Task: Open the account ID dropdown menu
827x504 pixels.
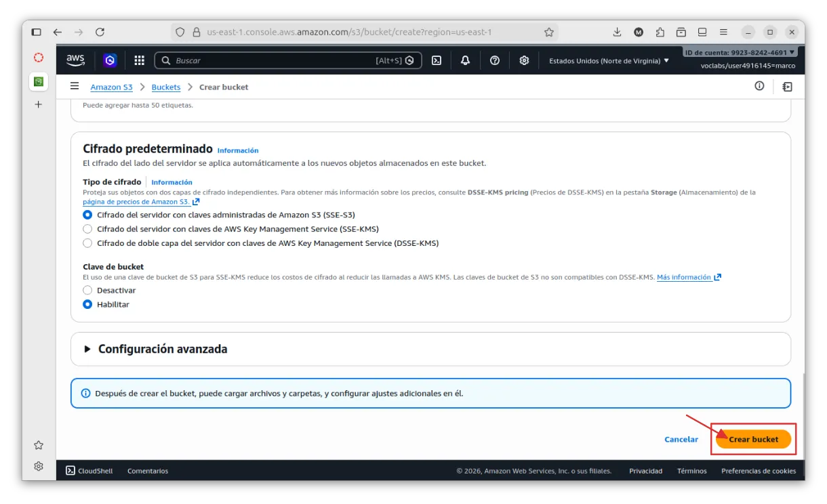Action: 740,52
